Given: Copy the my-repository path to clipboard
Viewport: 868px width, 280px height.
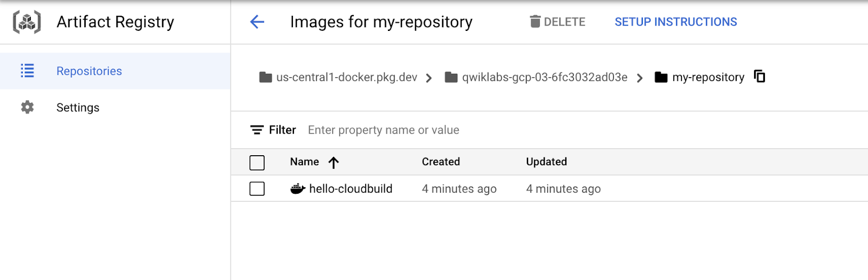Looking at the screenshot, I should coord(759,77).
